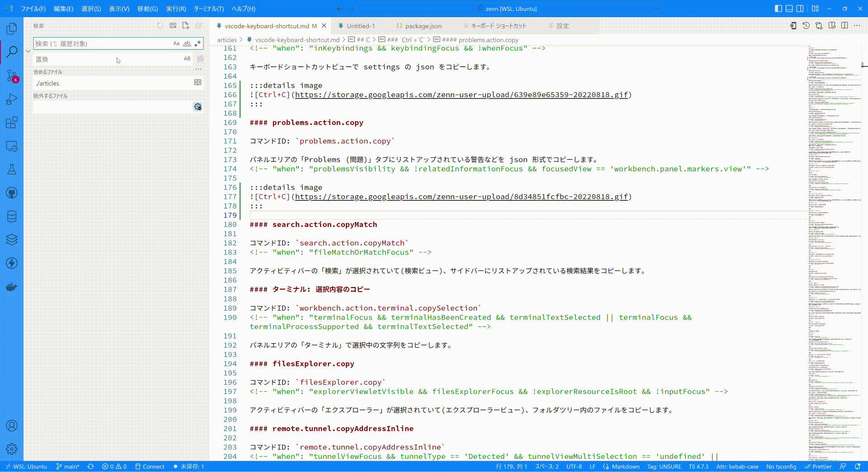Switch to the キーボード ショートカット tab
Screen dimensions: 868x472
pos(499,26)
